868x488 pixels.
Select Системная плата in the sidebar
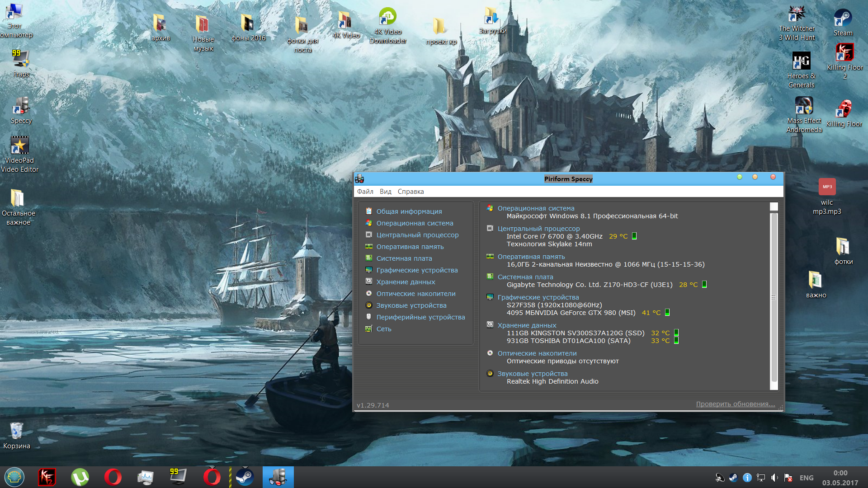coord(404,258)
